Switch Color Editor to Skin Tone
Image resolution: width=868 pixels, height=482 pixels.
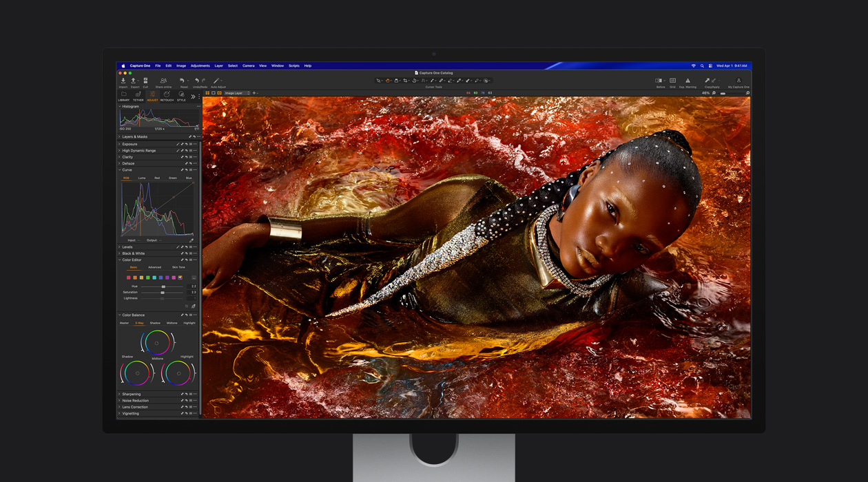click(178, 267)
